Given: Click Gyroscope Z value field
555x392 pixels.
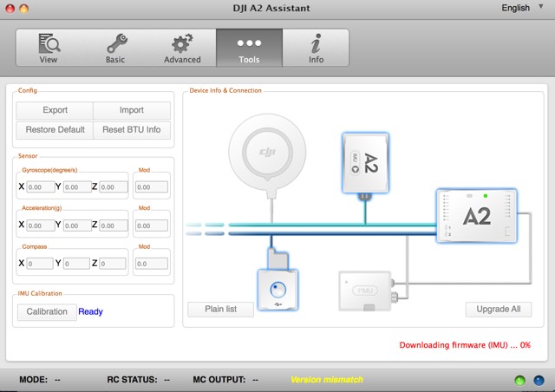Looking at the screenshot, I should click(x=114, y=187).
